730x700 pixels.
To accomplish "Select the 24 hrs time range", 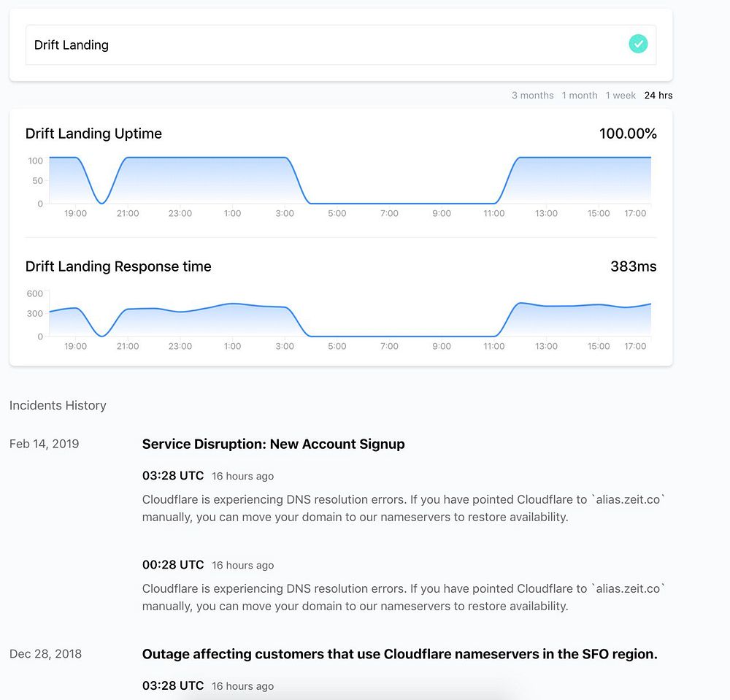I will coord(658,96).
